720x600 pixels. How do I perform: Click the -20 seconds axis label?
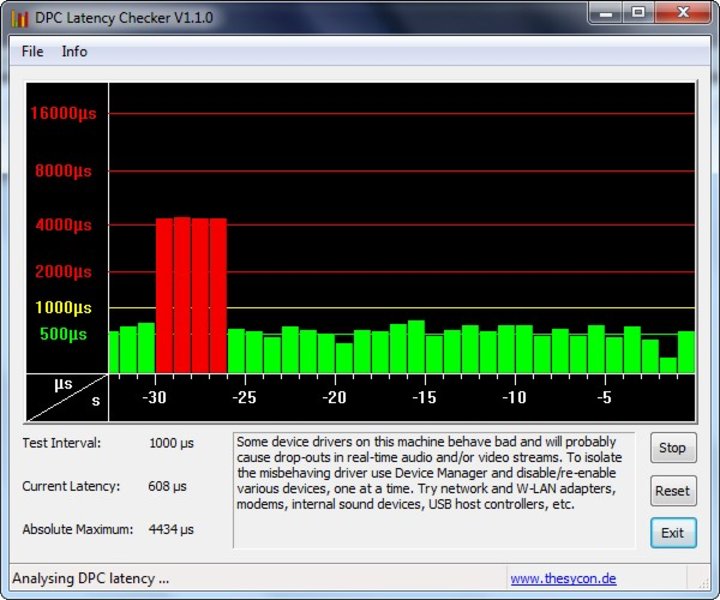[334, 397]
